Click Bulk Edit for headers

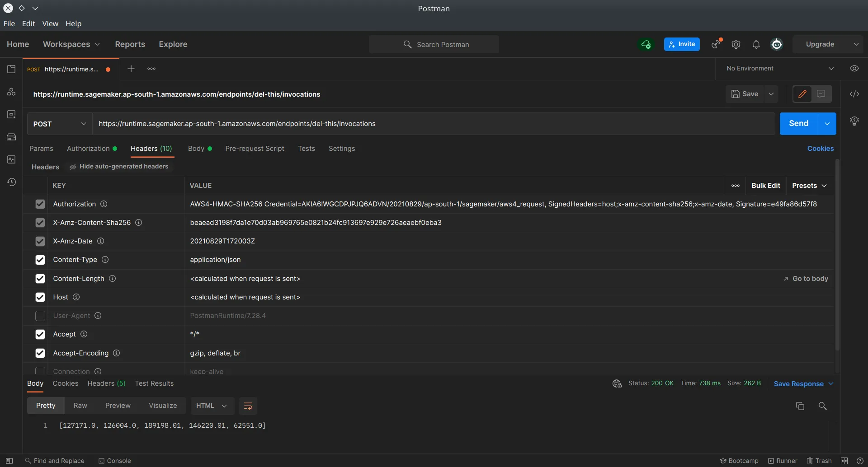click(x=766, y=186)
